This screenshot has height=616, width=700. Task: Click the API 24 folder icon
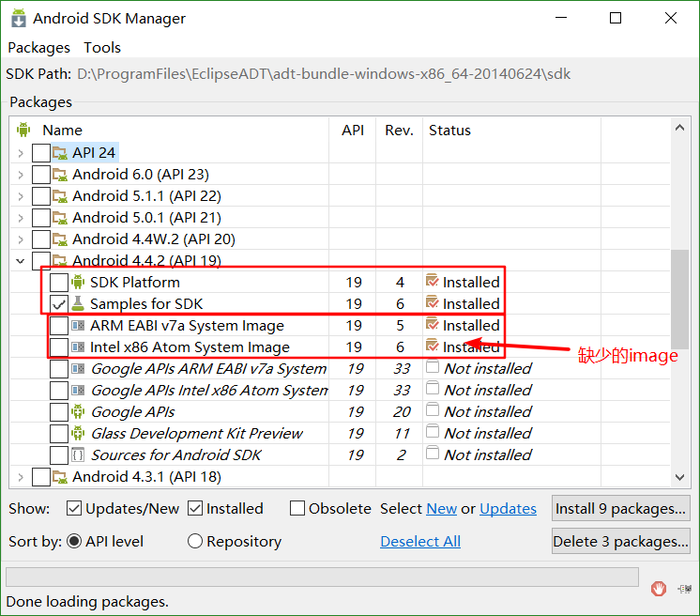pyautogui.click(x=60, y=153)
